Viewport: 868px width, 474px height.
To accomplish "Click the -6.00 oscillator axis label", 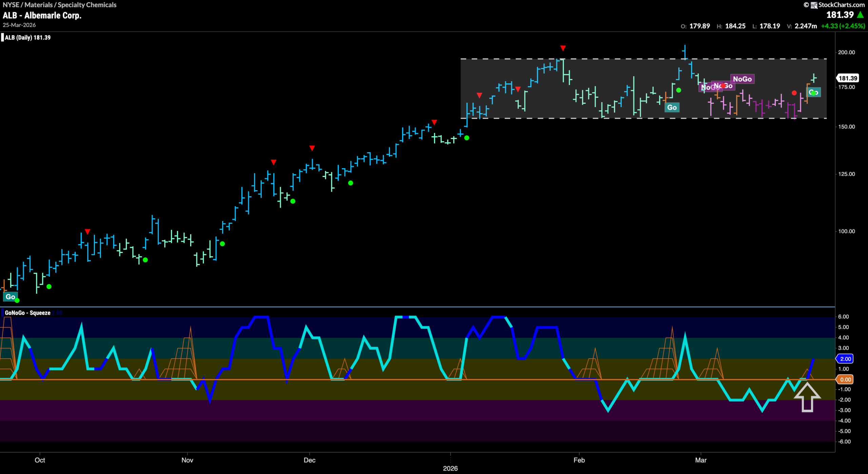I will click(x=844, y=441).
